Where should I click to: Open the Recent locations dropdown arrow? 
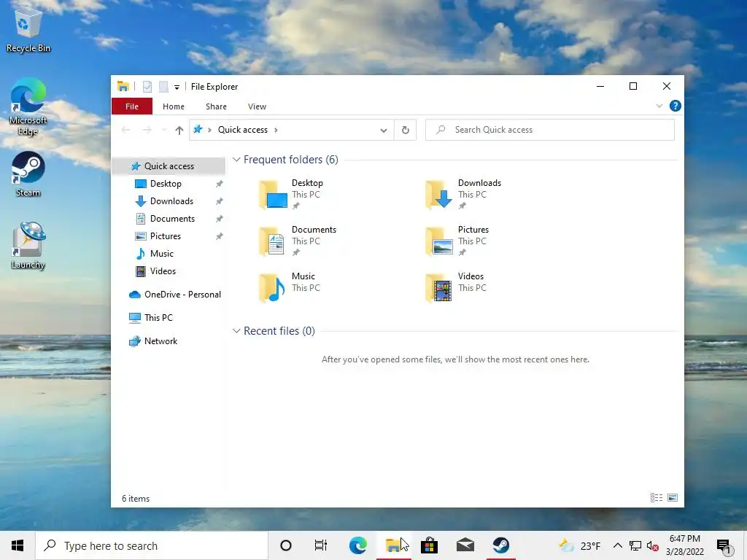click(164, 130)
